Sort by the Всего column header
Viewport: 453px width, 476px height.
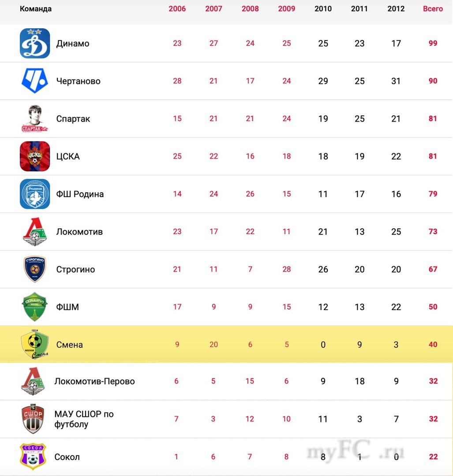[x=433, y=9]
